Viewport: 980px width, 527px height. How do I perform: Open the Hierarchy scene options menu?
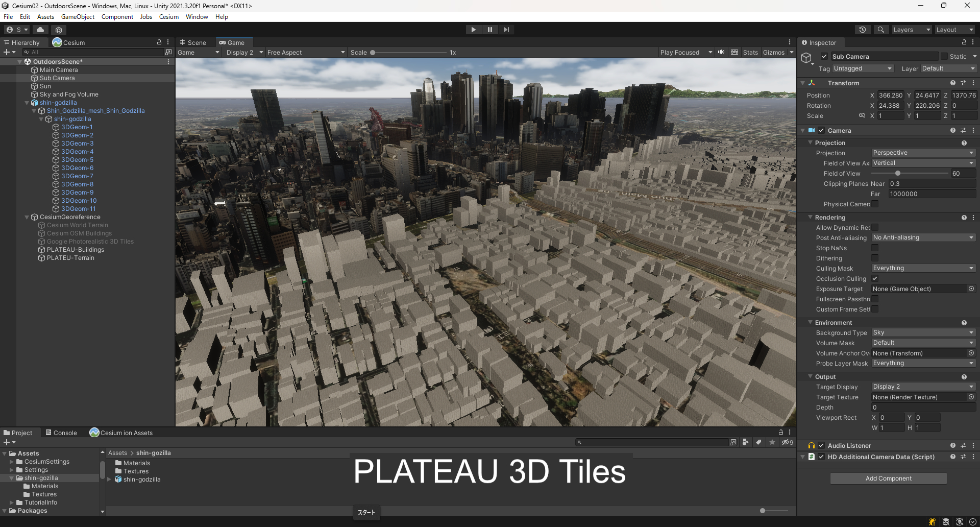coord(168,61)
